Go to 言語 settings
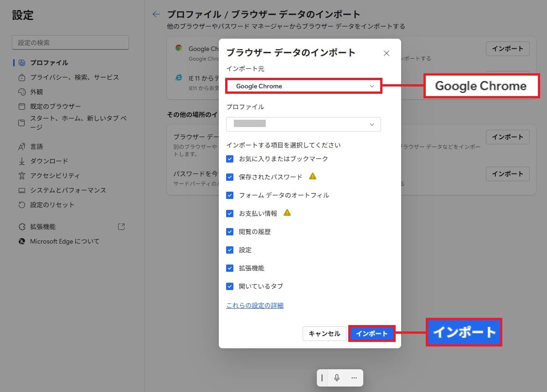 tap(36, 147)
